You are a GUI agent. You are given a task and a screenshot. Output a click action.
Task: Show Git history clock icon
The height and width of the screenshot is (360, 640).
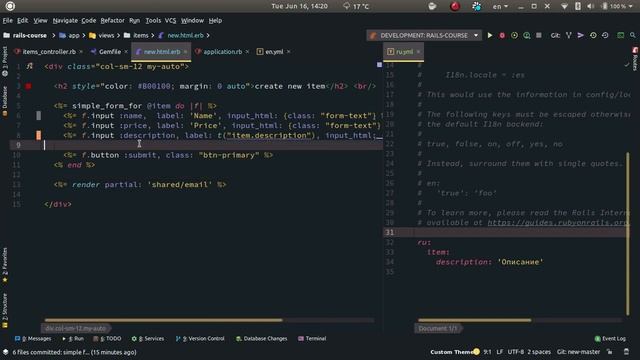(593, 36)
